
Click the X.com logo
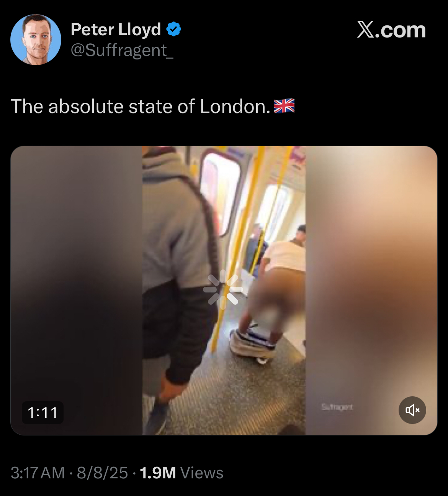click(391, 30)
